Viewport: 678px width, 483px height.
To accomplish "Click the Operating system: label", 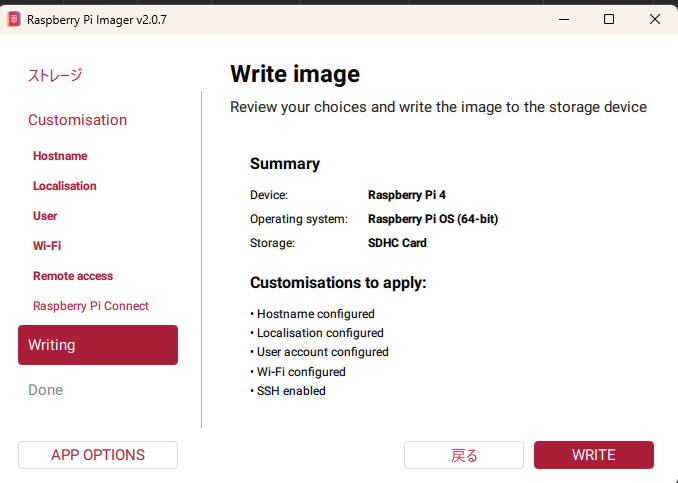I will pyautogui.click(x=299, y=219).
